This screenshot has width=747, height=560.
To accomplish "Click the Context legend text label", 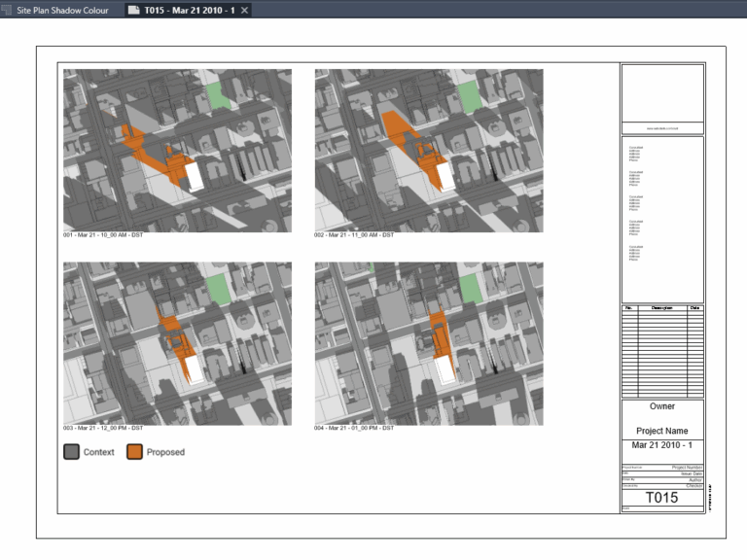I will [99, 452].
